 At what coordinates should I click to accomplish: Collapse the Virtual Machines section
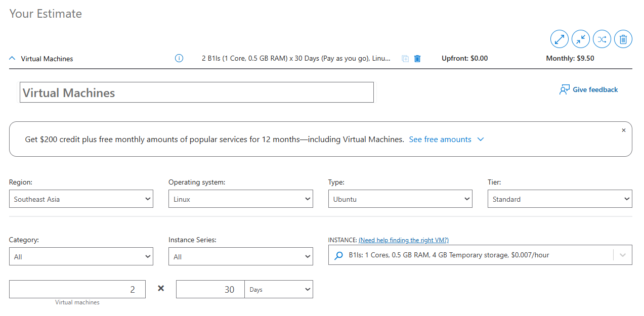(x=12, y=58)
